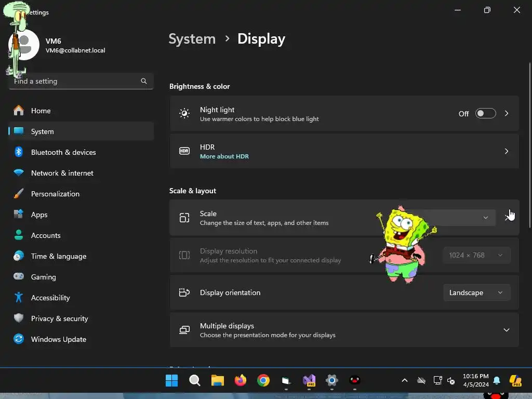Open the More about HDR link
The image size is (532, 399).
(x=224, y=156)
